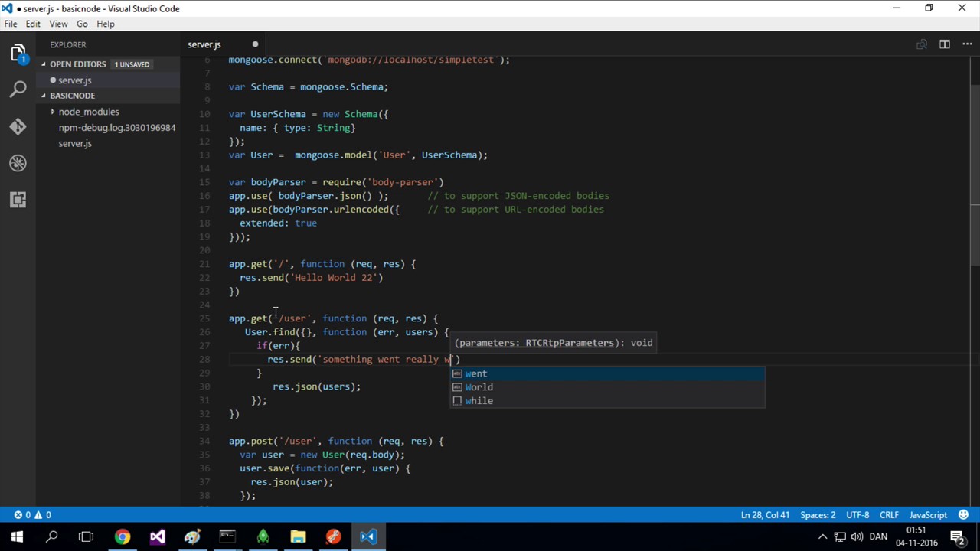
Task: Open the orange taskbar application icon
Action: [333, 537]
